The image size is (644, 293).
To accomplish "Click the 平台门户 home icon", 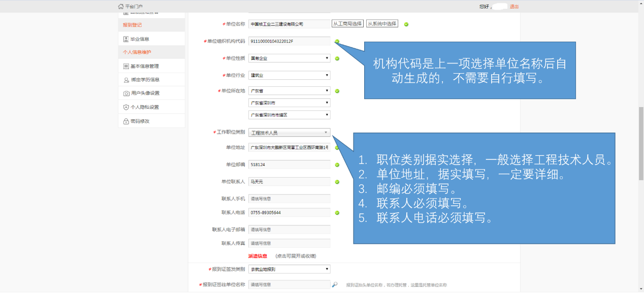I will click(x=121, y=7).
